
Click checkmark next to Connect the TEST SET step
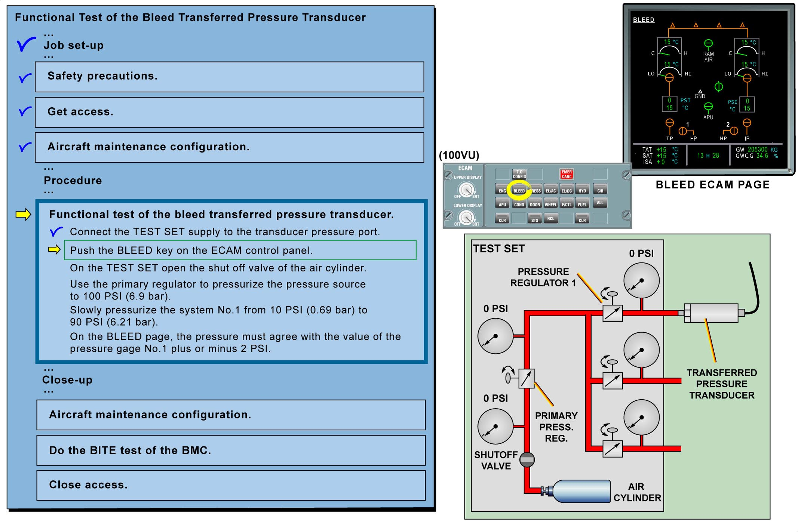[x=56, y=232]
